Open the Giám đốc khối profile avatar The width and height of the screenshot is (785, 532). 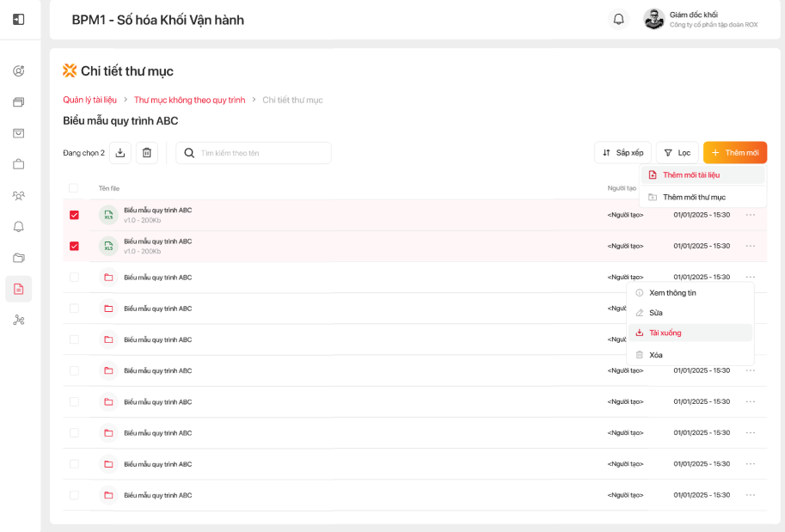point(653,19)
